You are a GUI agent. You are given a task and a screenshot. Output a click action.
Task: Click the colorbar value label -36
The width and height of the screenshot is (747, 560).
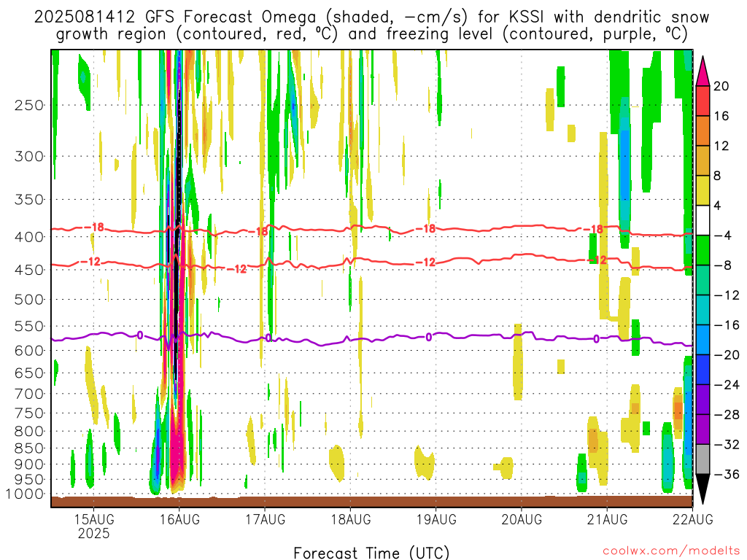[x=727, y=474]
